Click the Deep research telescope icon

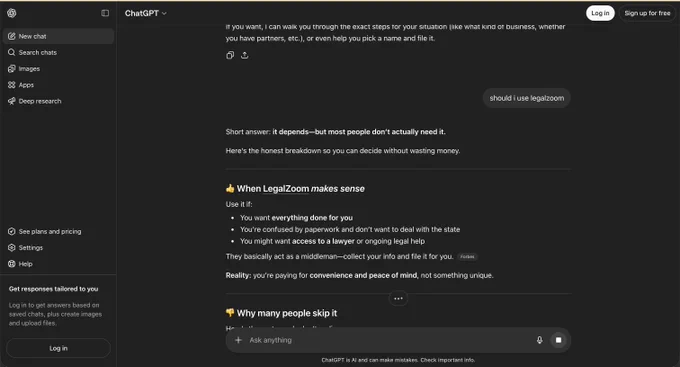pos(12,101)
